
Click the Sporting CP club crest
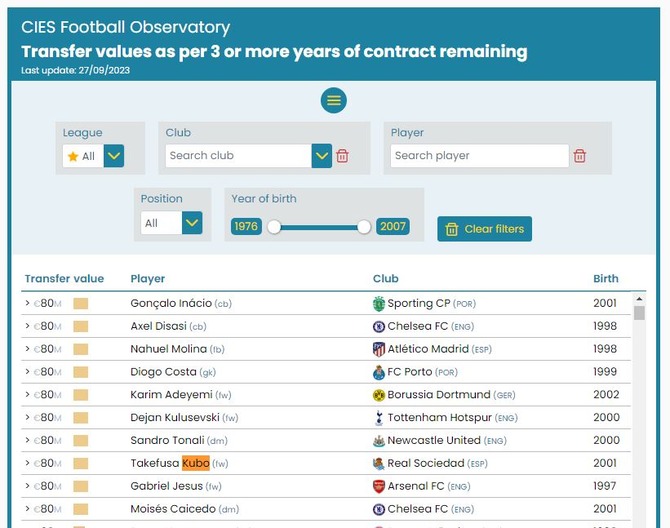point(379,304)
